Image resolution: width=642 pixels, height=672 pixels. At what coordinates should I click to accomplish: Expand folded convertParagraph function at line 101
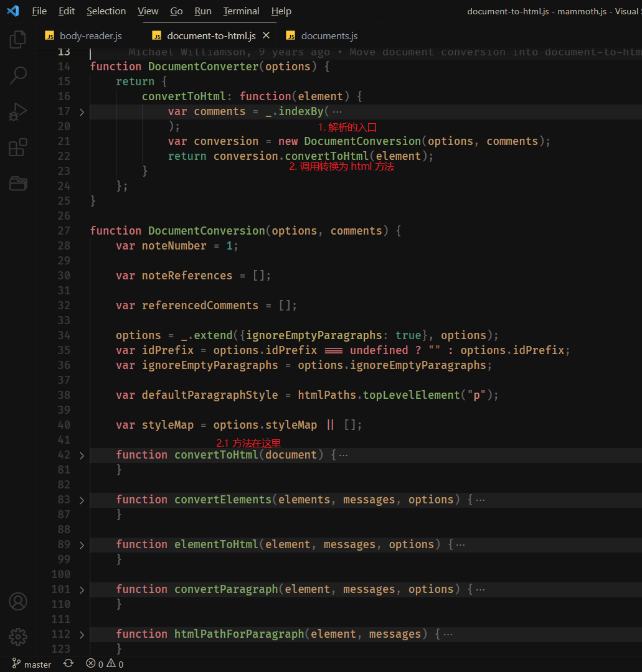82,590
